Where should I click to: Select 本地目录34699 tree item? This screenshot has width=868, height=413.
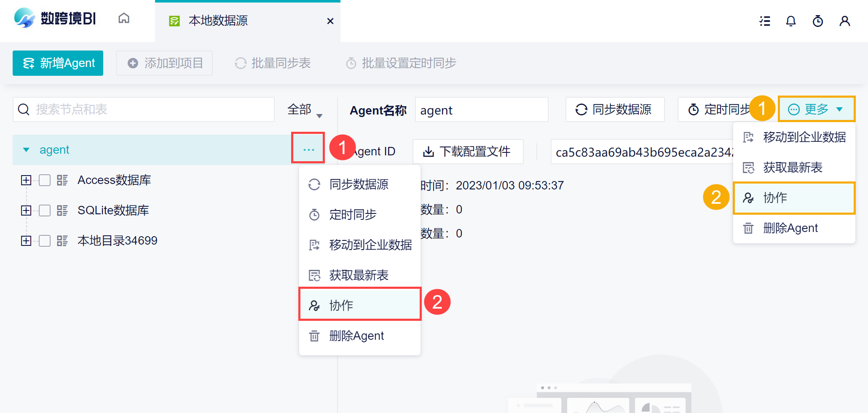pos(117,241)
